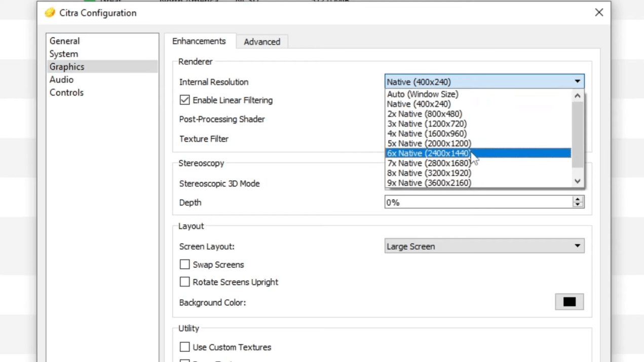Pick 4x Native (1600x960) resolution

(478, 134)
